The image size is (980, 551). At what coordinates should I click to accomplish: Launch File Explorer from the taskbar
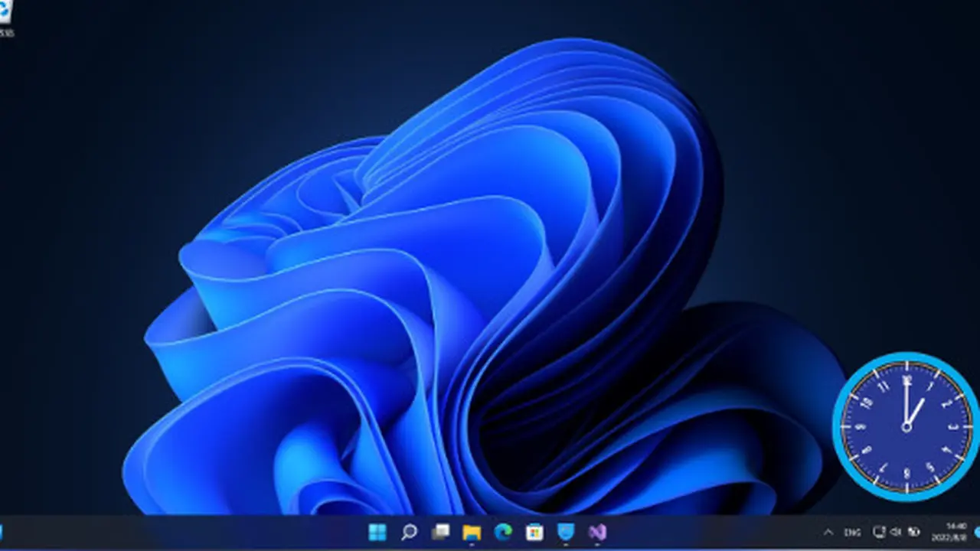click(472, 532)
